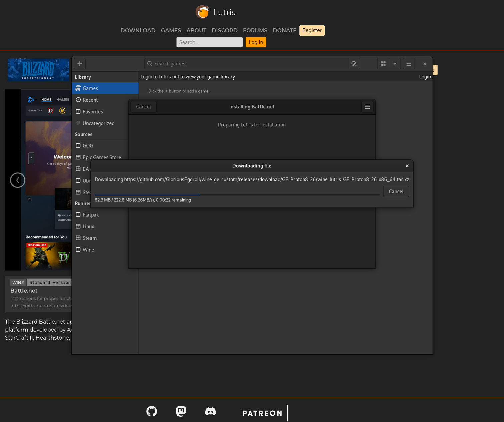Click the previous-slide chevron on Blizzard banner
The height and width of the screenshot is (422, 504).
tap(18, 180)
